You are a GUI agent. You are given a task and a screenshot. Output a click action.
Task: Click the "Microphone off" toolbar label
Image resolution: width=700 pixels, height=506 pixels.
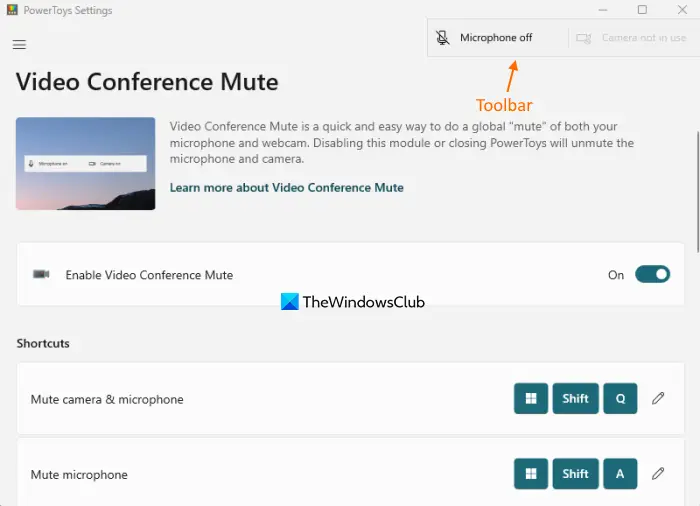[x=496, y=38]
